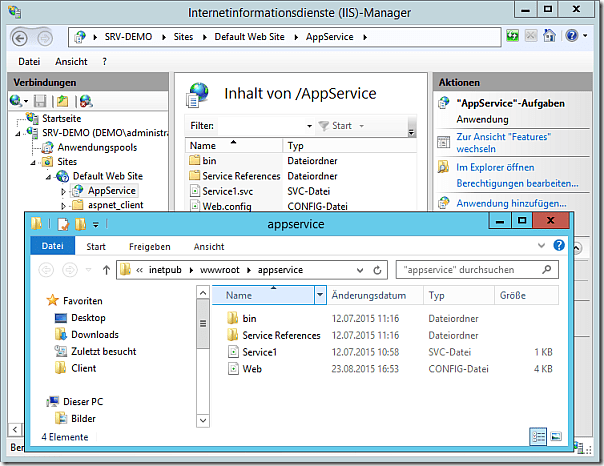Switch Explorer to details view icon

[x=538, y=436]
